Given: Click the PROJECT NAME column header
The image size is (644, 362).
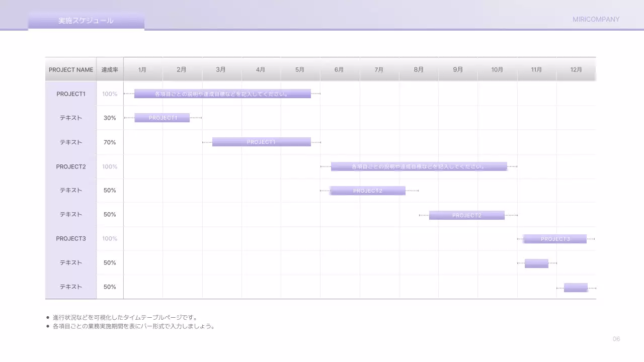Looking at the screenshot, I should coord(71,70).
